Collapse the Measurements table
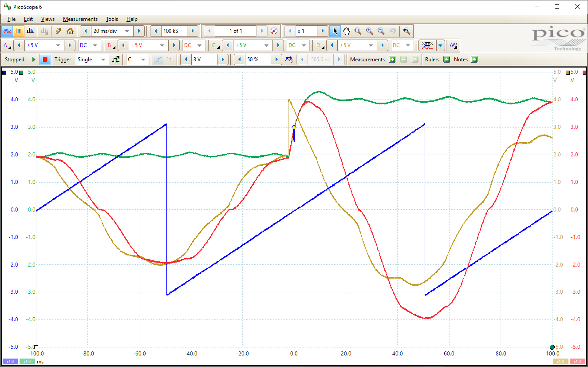The height and width of the screenshot is (367, 588). 414,59
